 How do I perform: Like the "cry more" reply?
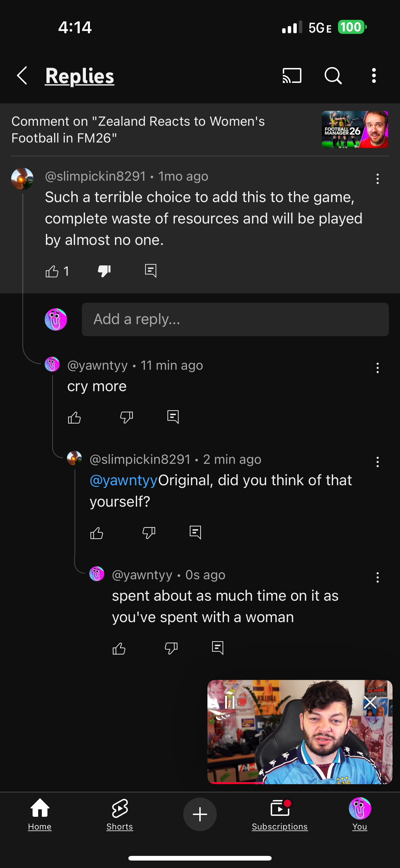tap(74, 418)
